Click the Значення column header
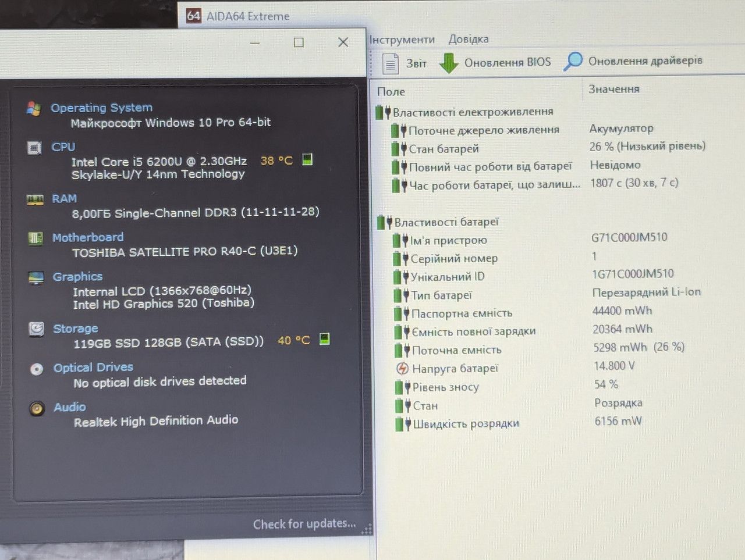This screenshot has height=560, width=745. 614,89
